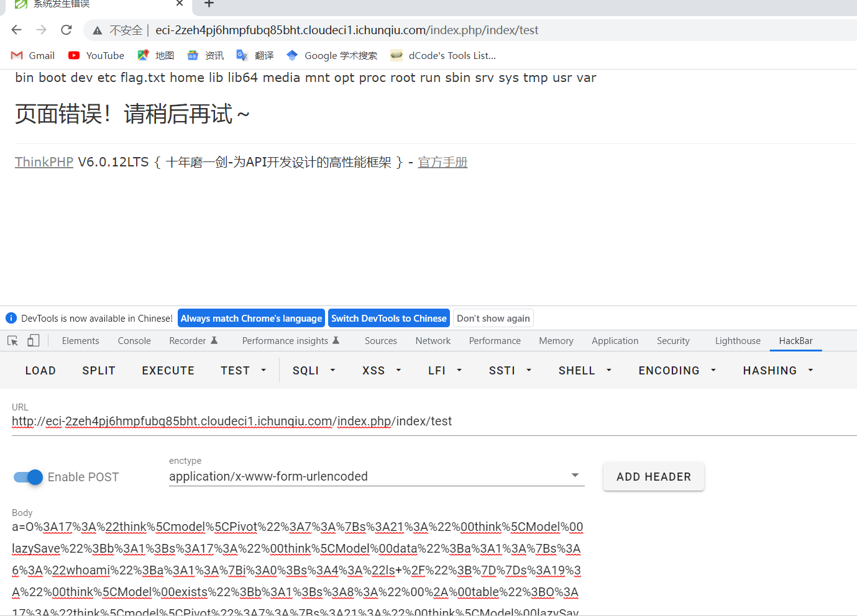
Task: Click the browser back arrow
Action: (x=17, y=30)
